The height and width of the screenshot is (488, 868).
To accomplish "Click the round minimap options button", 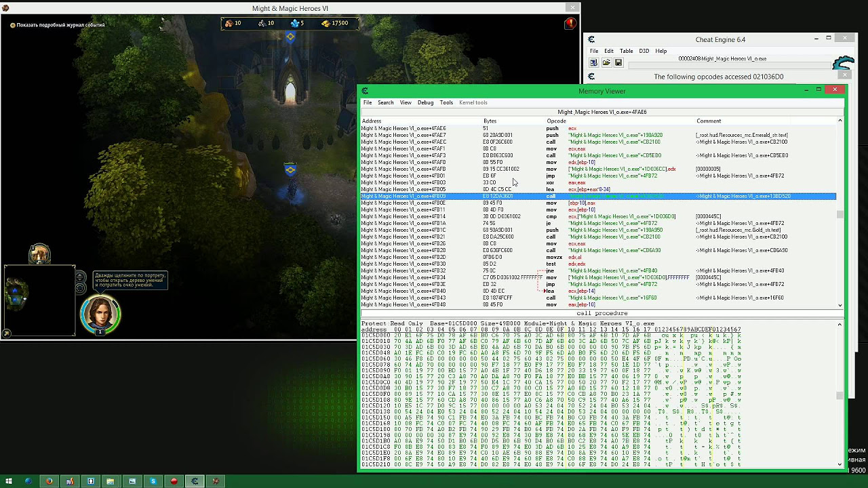I will click(x=80, y=288).
